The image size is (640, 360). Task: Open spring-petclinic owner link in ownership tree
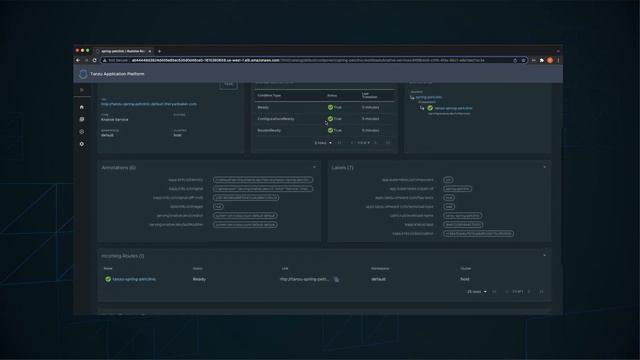click(429, 97)
